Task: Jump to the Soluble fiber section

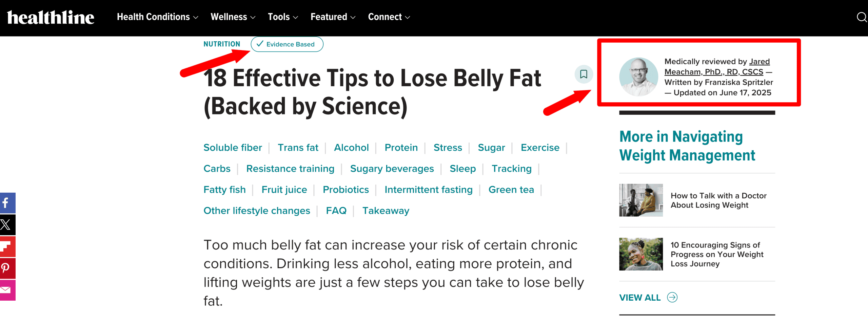Action: click(233, 148)
